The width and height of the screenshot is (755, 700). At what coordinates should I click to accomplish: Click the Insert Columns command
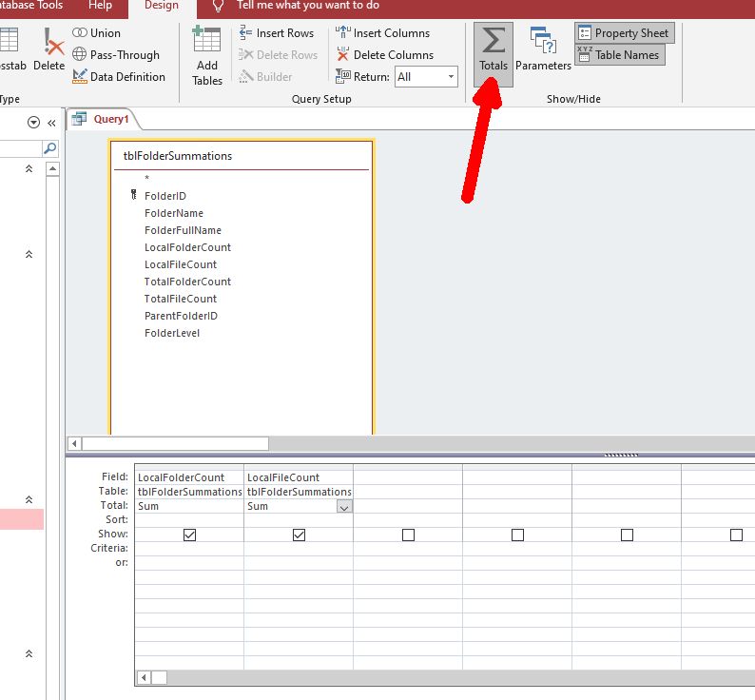click(x=383, y=32)
